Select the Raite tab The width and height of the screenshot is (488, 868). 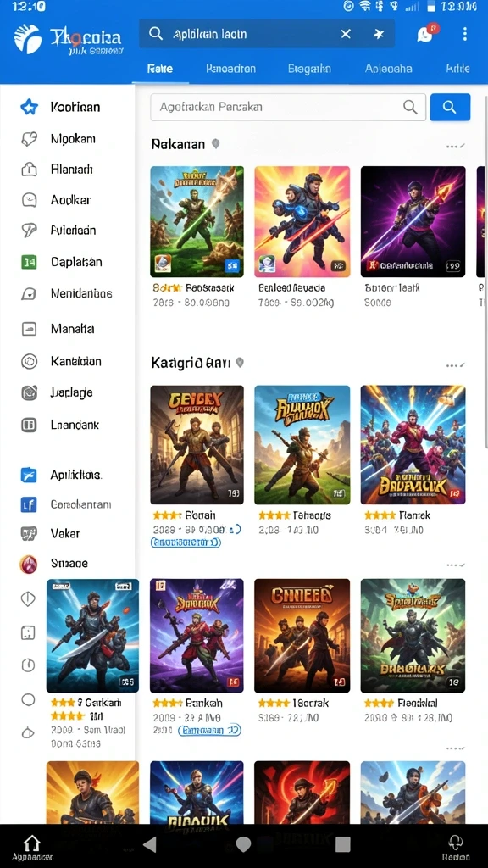(x=160, y=69)
